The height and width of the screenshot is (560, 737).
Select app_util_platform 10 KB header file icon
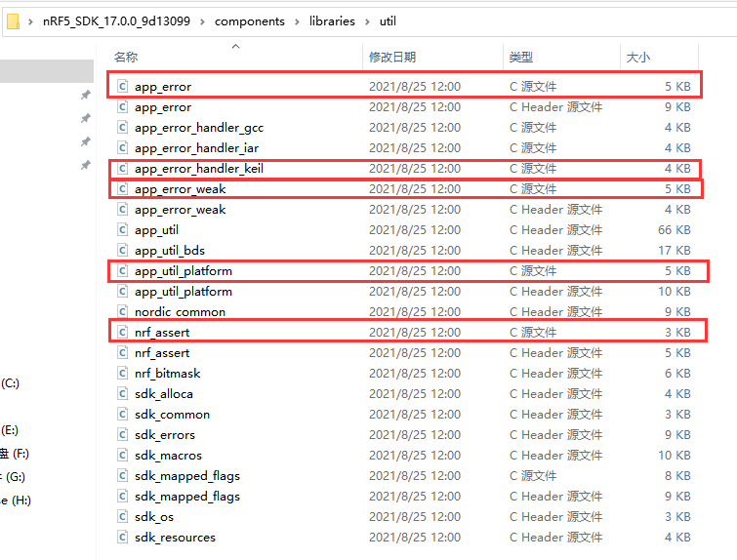click(x=122, y=292)
